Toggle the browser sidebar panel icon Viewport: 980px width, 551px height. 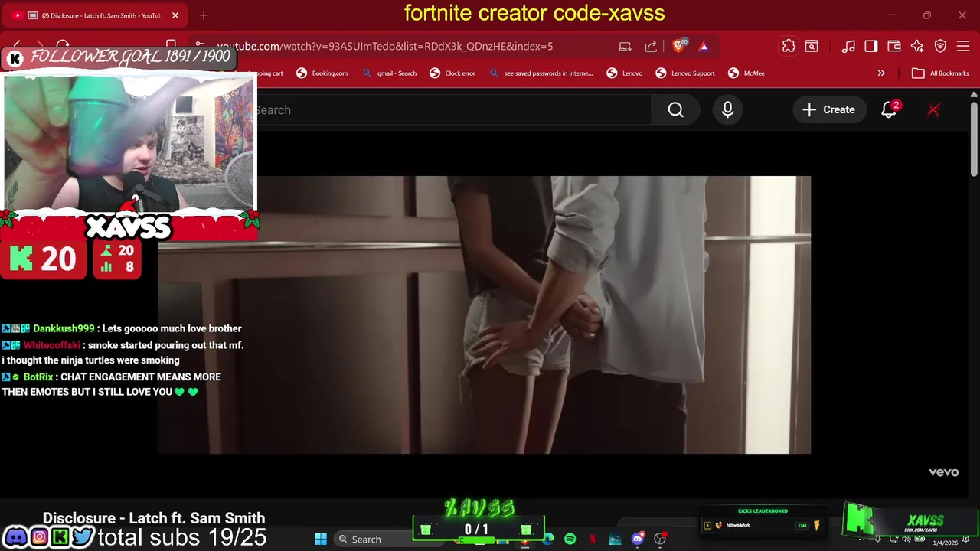click(871, 46)
